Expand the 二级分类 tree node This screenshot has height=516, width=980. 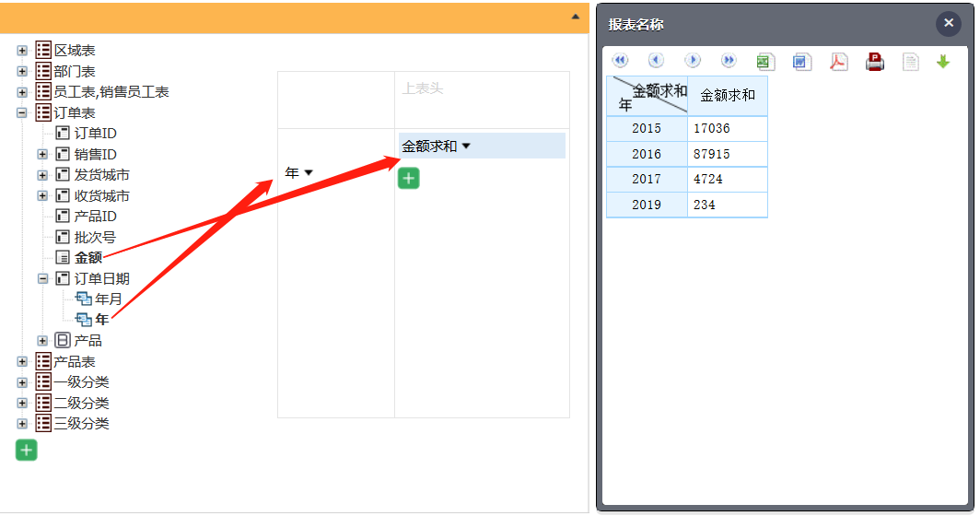tap(22, 403)
